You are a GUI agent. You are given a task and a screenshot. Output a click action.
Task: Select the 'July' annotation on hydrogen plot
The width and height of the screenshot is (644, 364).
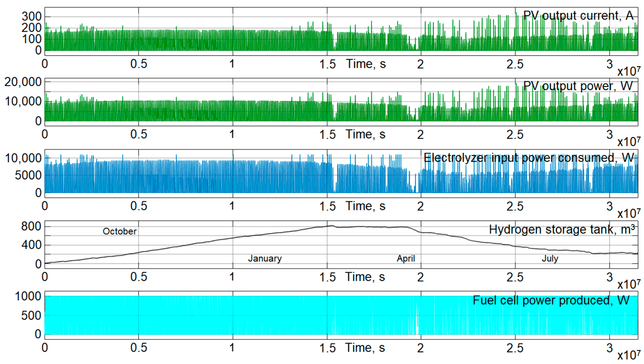pyautogui.click(x=550, y=258)
